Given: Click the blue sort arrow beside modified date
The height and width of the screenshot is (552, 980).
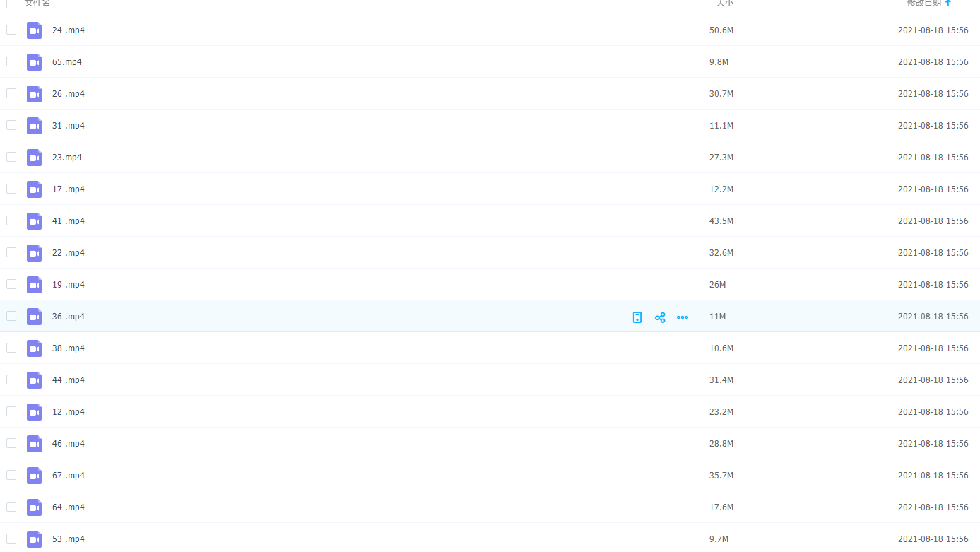Looking at the screenshot, I should click(x=948, y=4).
